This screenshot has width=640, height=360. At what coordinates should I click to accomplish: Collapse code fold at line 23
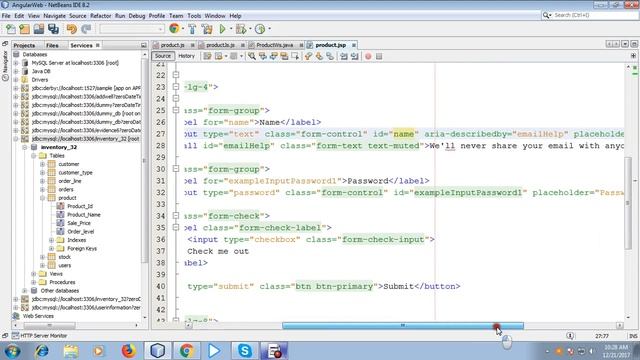[x=176, y=87]
